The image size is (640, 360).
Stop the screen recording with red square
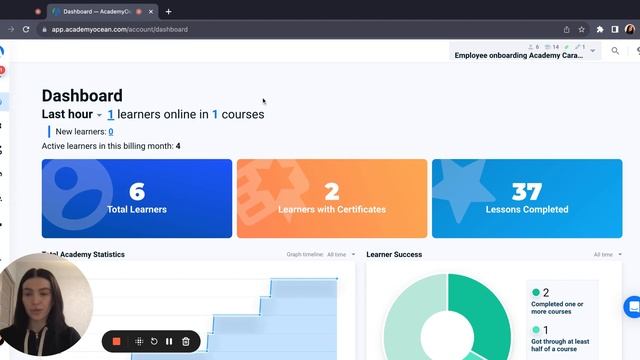[116, 341]
